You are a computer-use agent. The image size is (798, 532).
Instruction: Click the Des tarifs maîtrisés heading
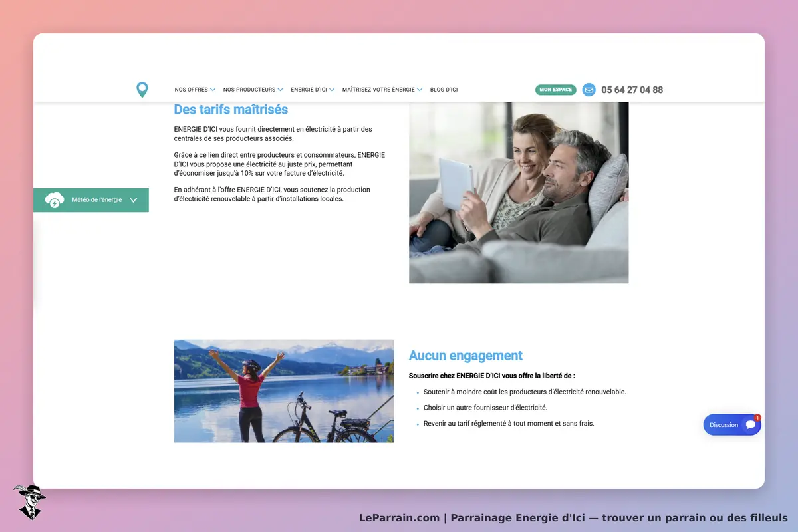click(x=231, y=109)
